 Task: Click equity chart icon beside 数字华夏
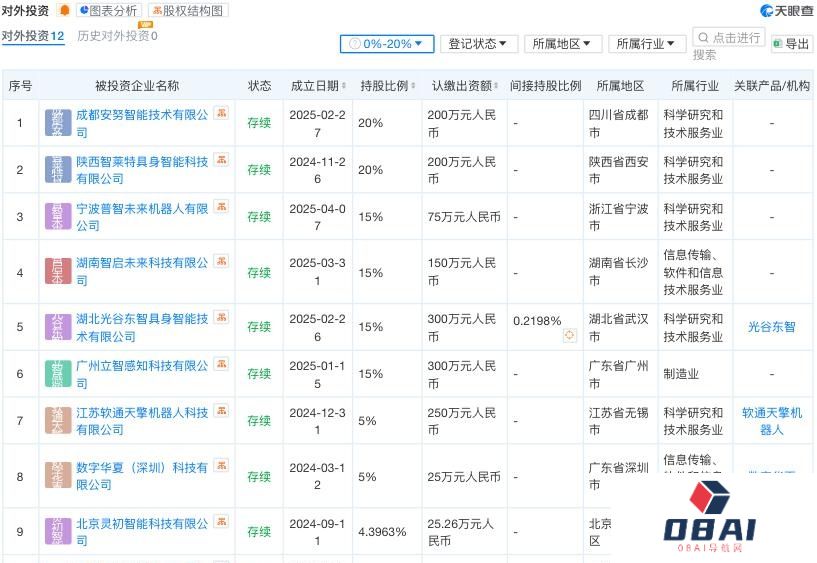click(x=221, y=466)
